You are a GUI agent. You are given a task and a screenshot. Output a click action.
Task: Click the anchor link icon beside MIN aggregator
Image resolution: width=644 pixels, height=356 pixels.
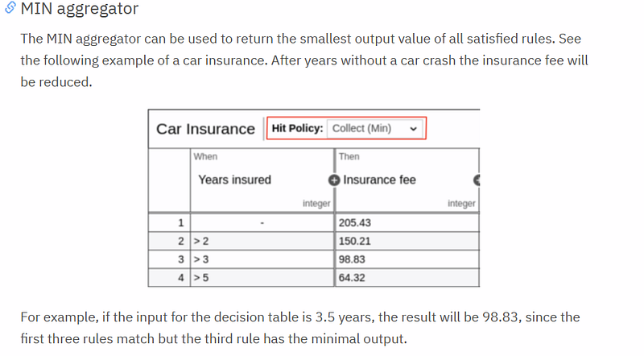coord(10,7)
